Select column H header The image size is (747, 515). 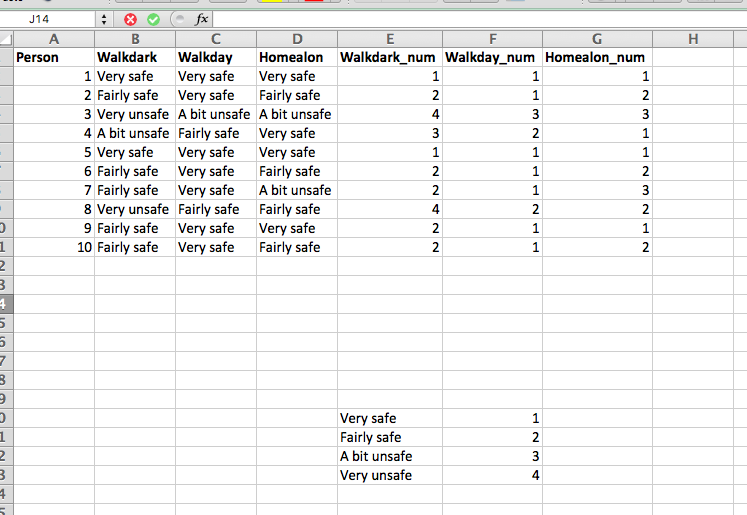pyautogui.click(x=693, y=39)
